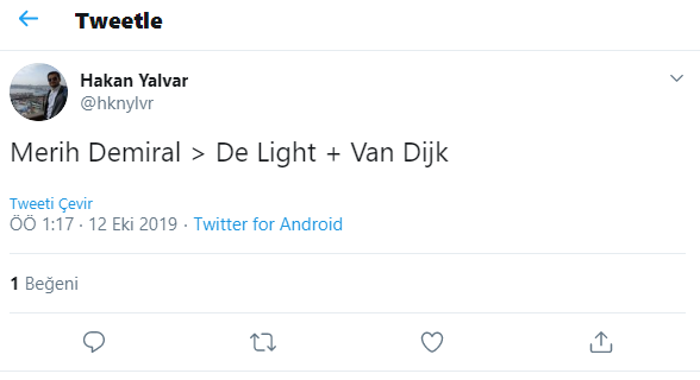Go back using the blue arrow
The height and width of the screenshot is (380, 700).
click(28, 19)
